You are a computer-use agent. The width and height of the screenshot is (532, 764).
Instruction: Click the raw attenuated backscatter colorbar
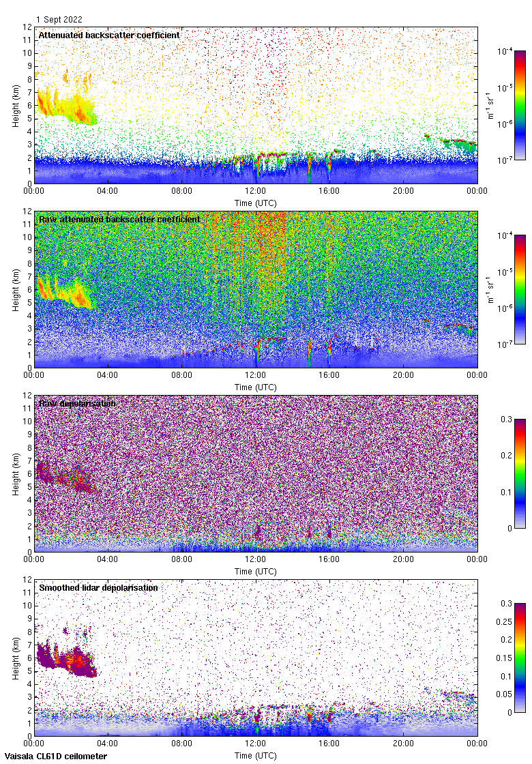pos(520,289)
